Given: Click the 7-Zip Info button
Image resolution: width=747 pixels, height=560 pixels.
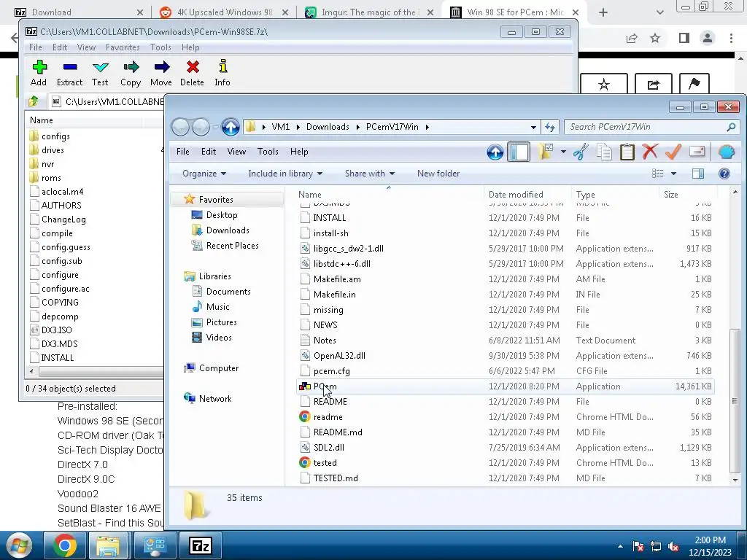Looking at the screenshot, I should tap(222, 73).
